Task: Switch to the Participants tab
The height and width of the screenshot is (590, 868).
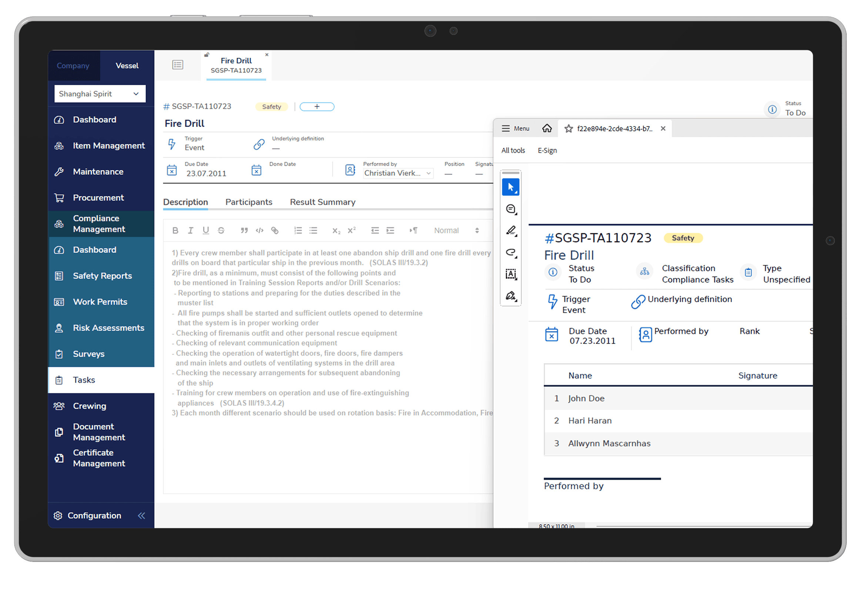Action: (x=249, y=202)
